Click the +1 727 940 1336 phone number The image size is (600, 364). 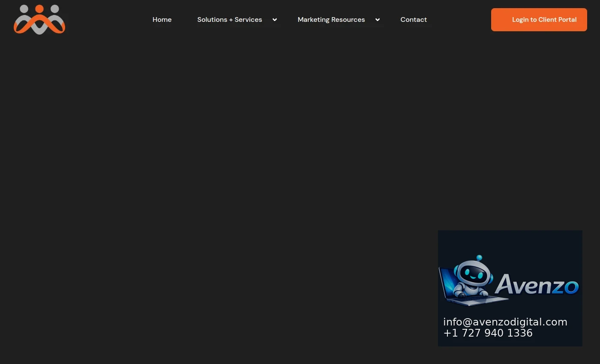(488, 333)
